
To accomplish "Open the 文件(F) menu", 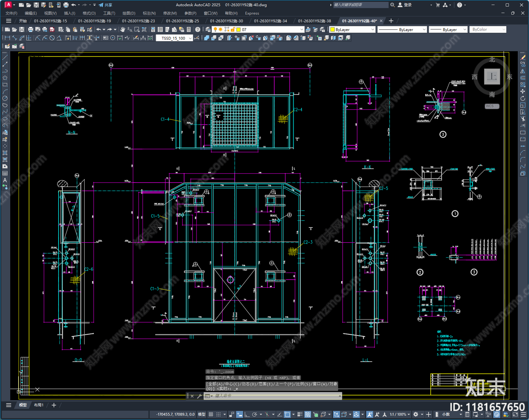I will click(11, 13).
